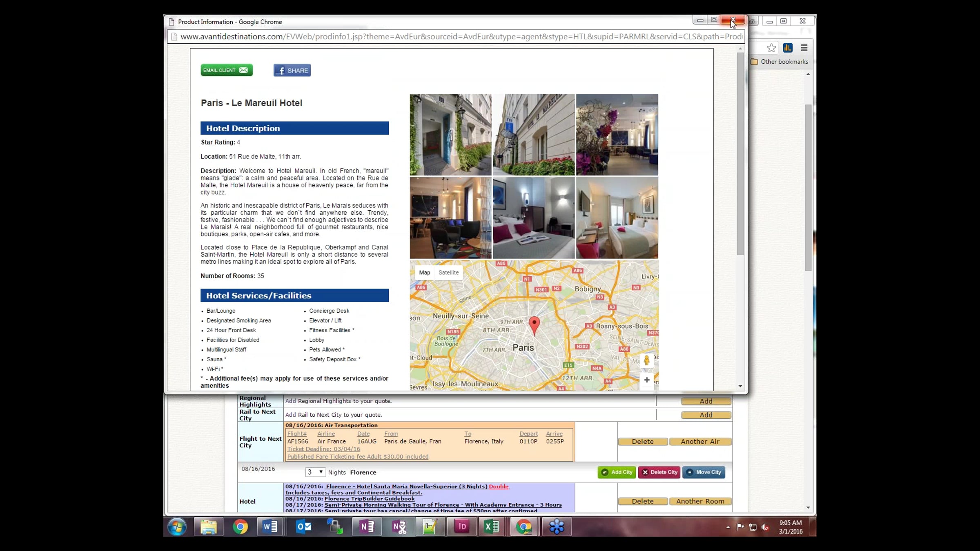Screen dimensions: 980x551
Task: Open Florence Hotel Santa Maria Novella link
Action: coord(406,487)
